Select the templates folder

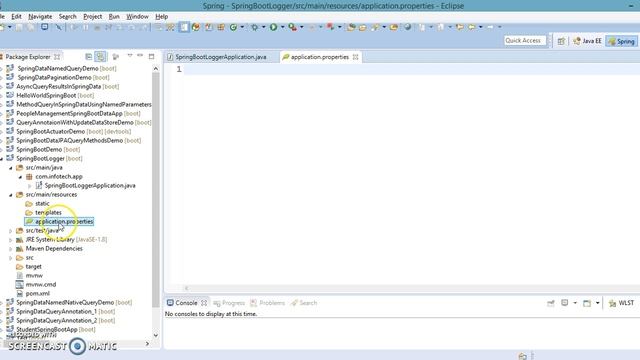click(43, 212)
